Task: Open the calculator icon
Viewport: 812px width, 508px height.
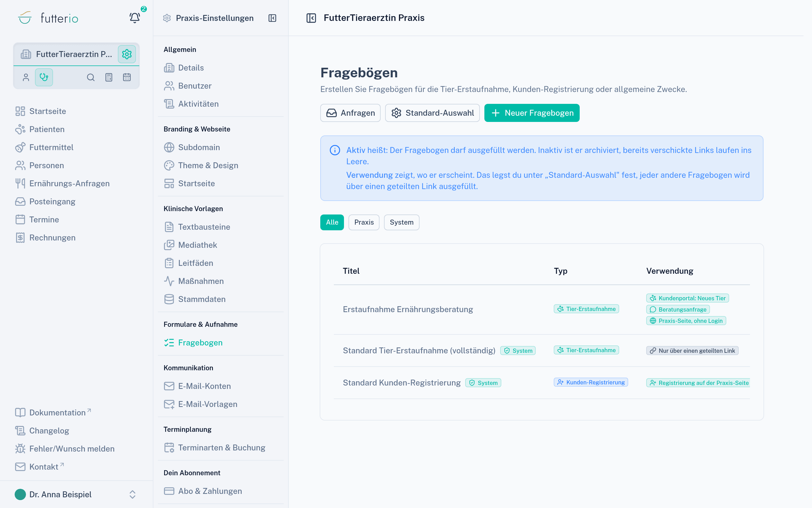Action: 109,77
